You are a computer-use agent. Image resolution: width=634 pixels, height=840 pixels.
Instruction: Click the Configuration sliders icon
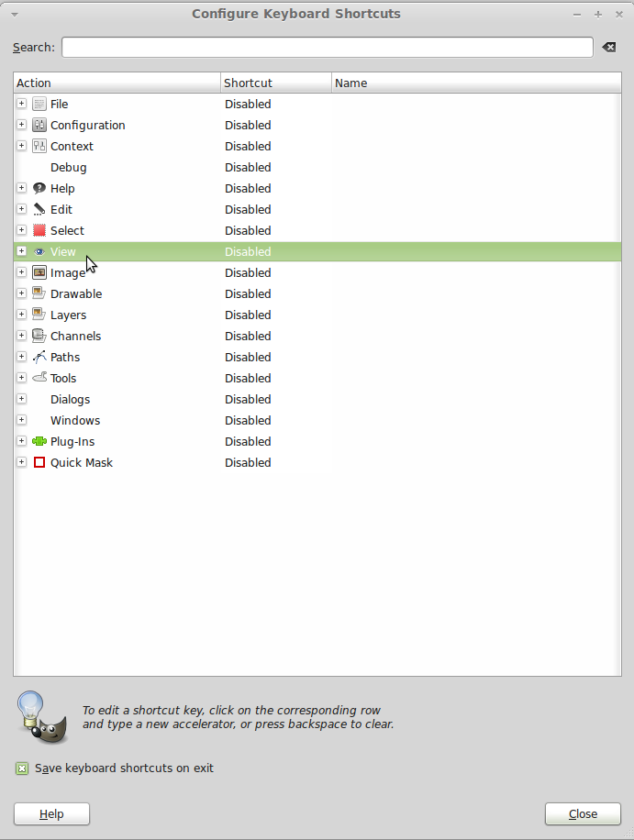[x=39, y=125]
